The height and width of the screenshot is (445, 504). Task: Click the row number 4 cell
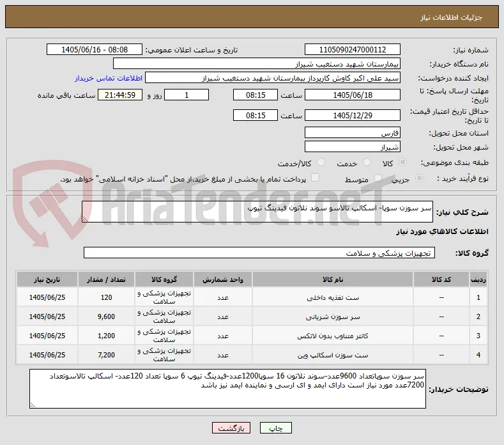[x=478, y=355]
